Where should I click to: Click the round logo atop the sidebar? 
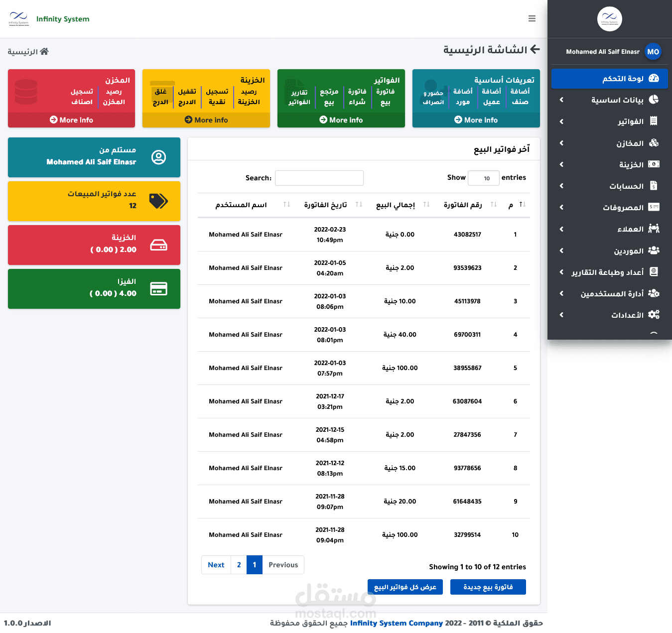click(610, 19)
